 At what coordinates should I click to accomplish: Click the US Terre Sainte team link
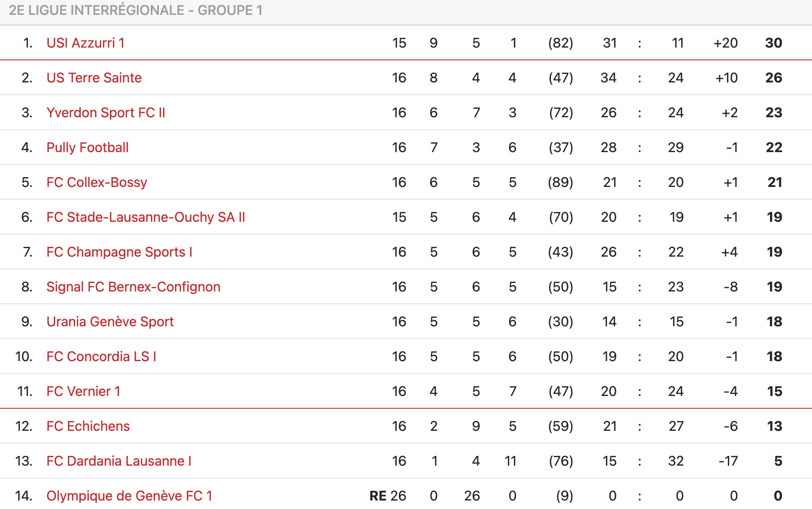(94, 78)
